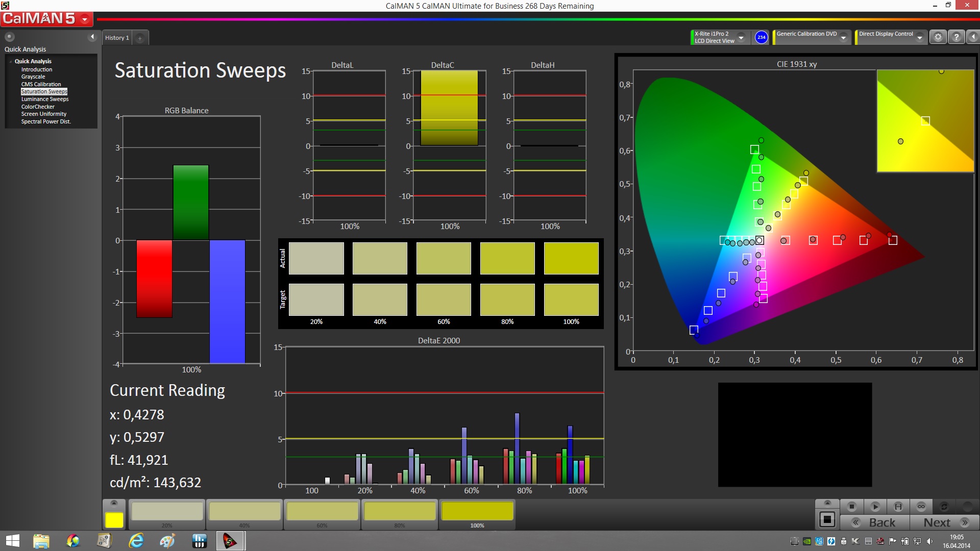Click the x: 0,4278 reading value
This screenshot has height=551, width=980.
137,414
